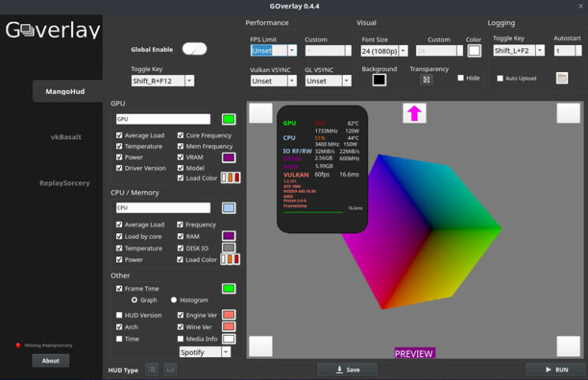The height and width of the screenshot is (380, 588).
Task: Toggle the Global Enable switch
Action: click(x=194, y=49)
